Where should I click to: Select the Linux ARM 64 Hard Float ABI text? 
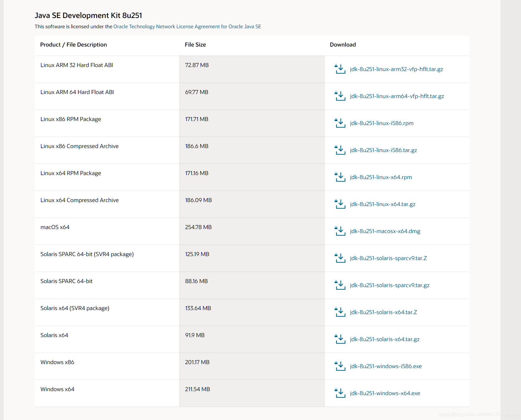coord(77,92)
